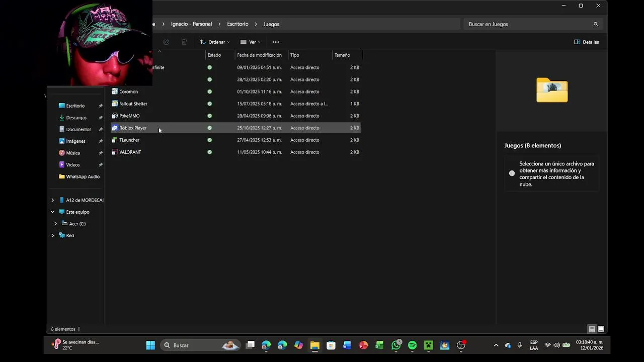644x362 pixels.
Task: Click the sync status icon for PokeMMO
Action: pos(210,116)
